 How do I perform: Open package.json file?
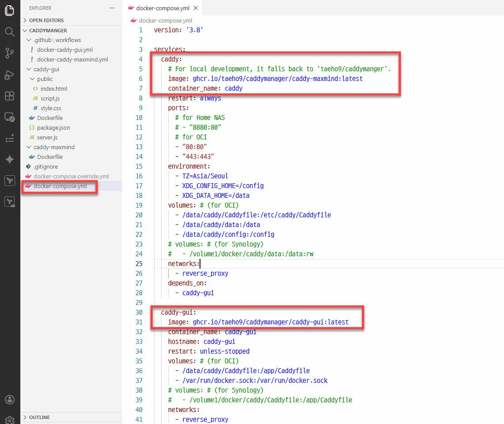(x=54, y=127)
